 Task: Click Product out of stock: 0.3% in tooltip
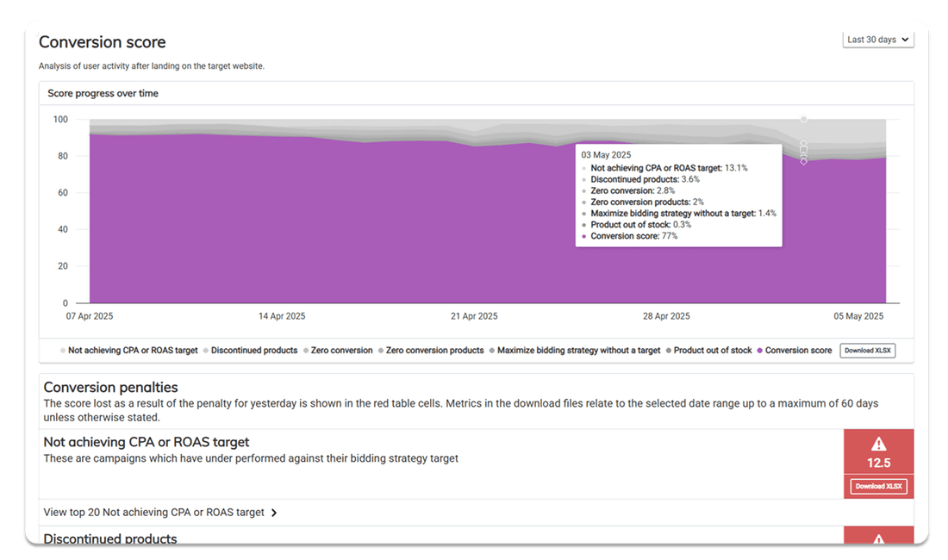(641, 225)
